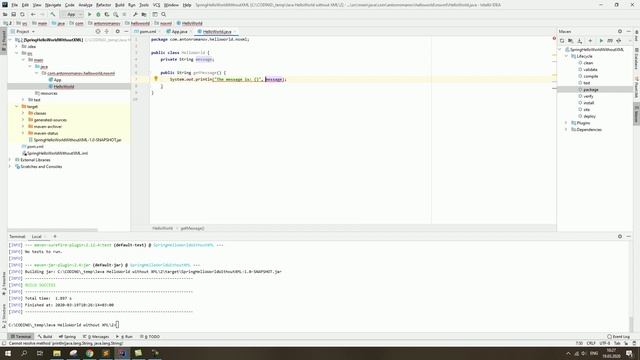
Task: Open the Event Log from the status bar
Action: (618, 337)
